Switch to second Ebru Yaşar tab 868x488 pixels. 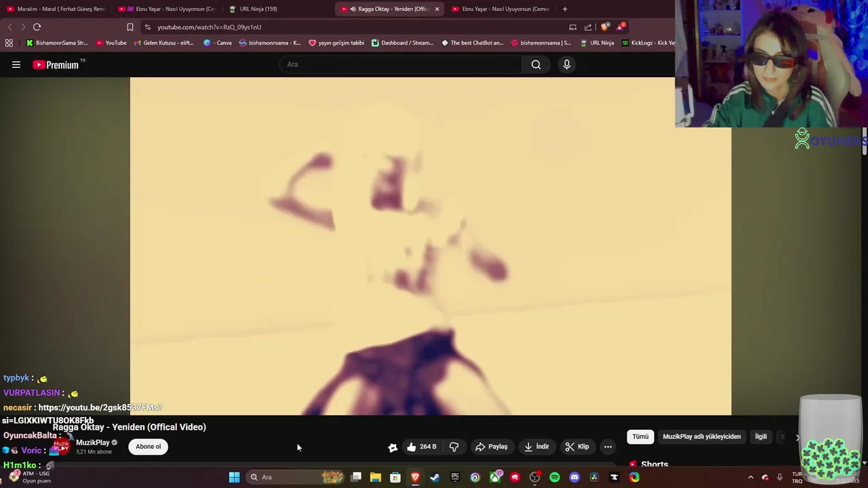(x=167, y=9)
